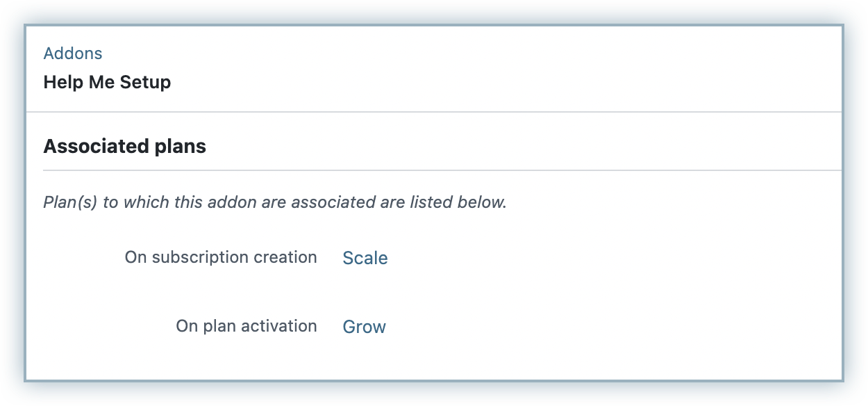868x406 pixels.
Task: Click the On plan activation label
Action: click(247, 326)
